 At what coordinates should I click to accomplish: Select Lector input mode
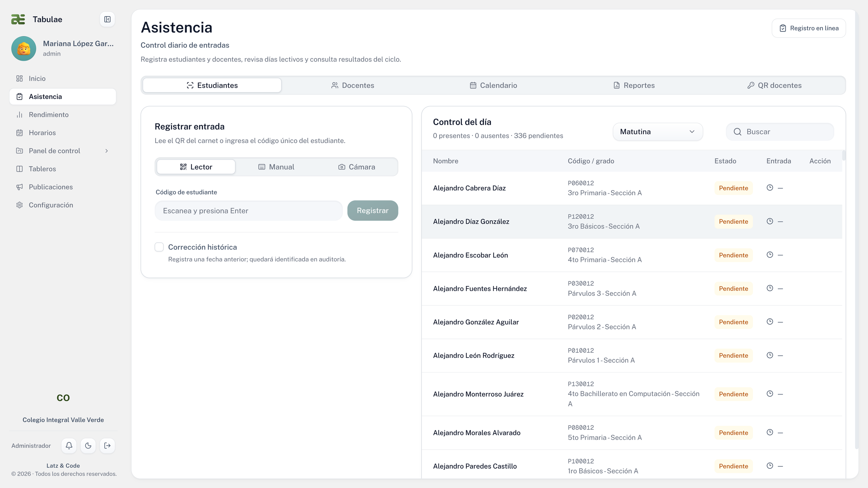[x=196, y=167]
